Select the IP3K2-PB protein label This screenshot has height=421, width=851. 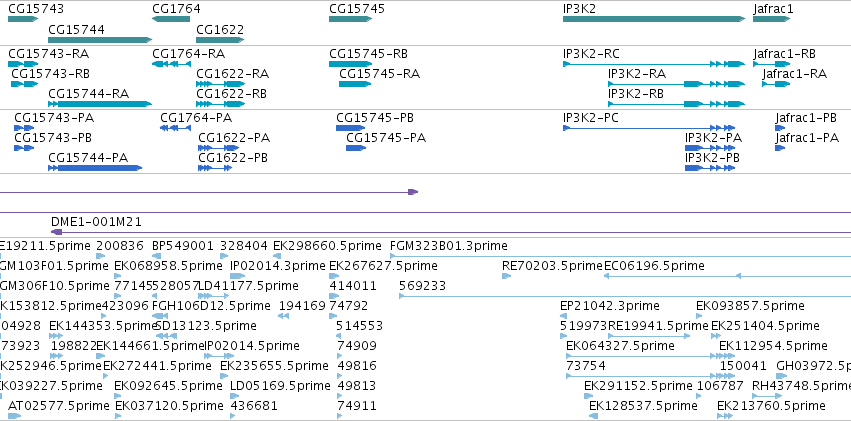[x=713, y=158]
